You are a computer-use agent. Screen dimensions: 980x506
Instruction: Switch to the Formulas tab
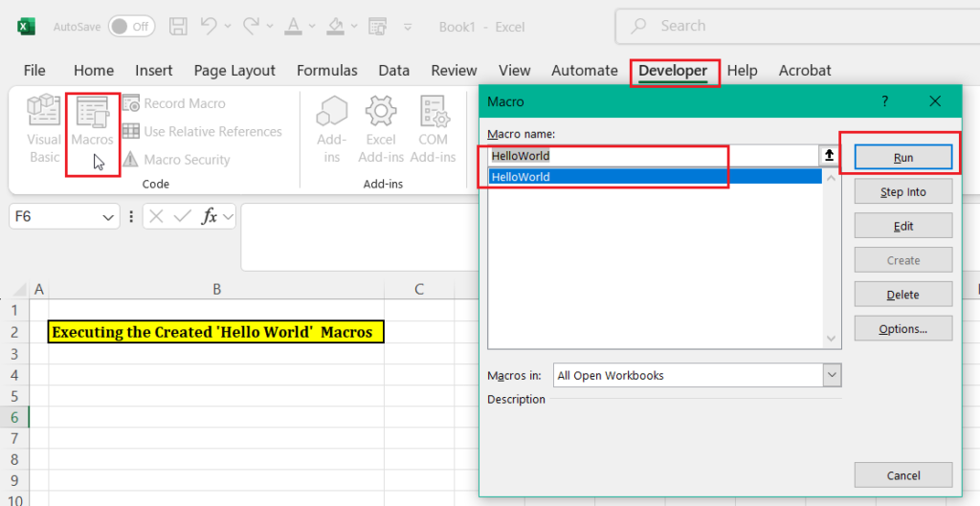click(x=326, y=71)
